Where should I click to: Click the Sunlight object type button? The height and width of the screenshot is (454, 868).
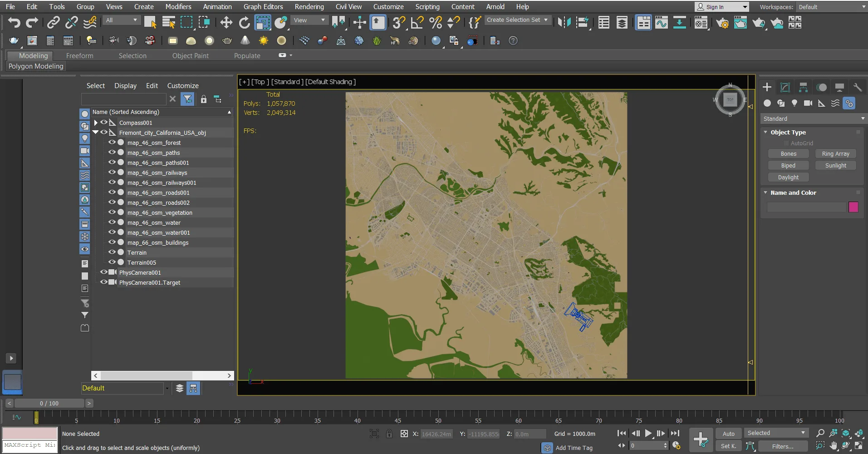pos(835,166)
